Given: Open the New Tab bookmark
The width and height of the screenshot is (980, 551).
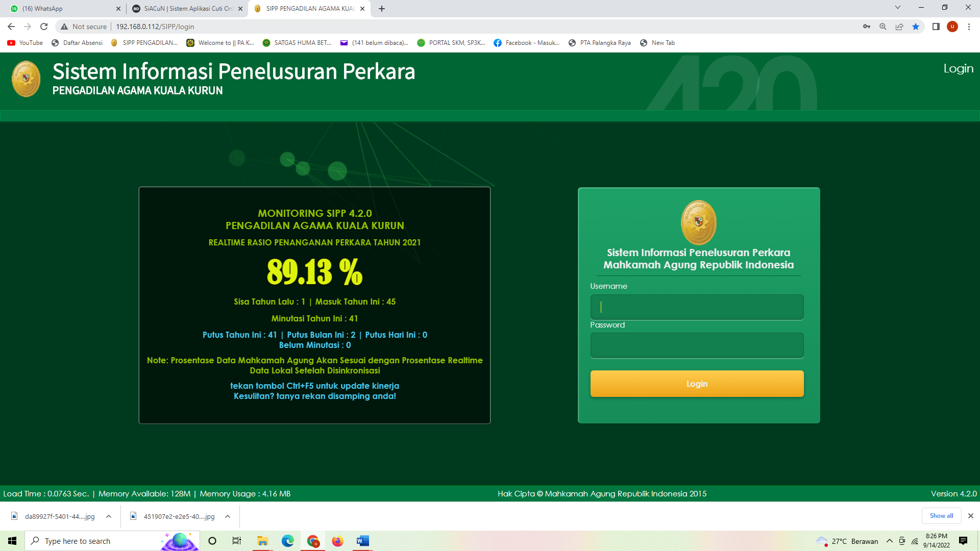Looking at the screenshot, I should click(x=657, y=43).
